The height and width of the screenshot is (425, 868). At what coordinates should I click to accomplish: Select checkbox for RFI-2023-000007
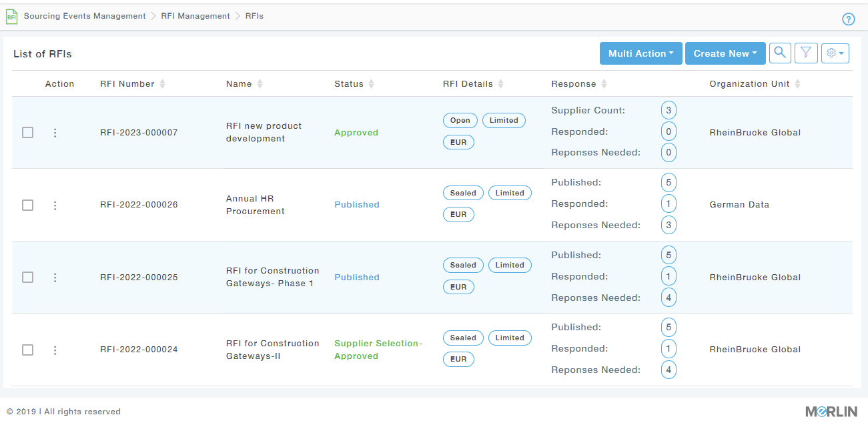tap(27, 133)
